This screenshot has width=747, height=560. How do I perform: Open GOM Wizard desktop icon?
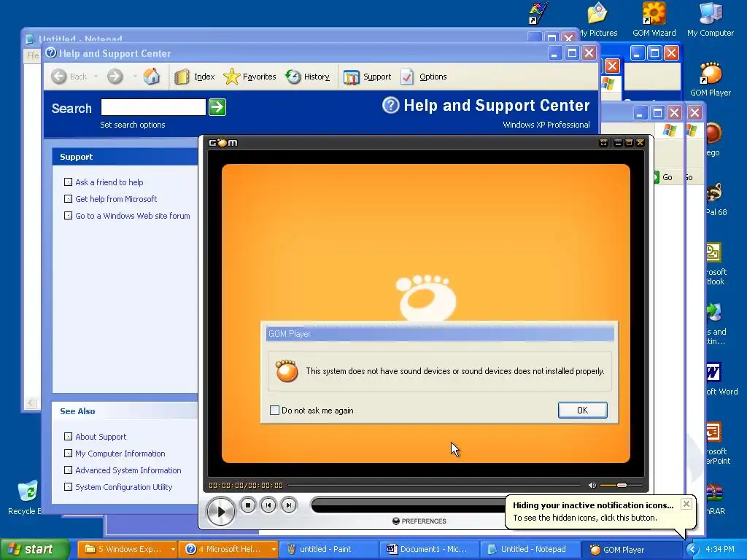point(654,19)
